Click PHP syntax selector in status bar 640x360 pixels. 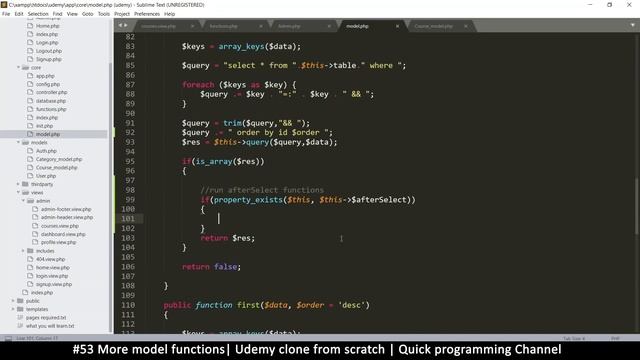(x=615, y=338)
